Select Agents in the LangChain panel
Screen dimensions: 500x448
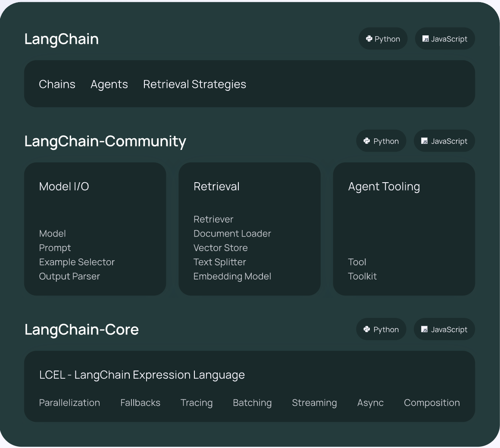109,84
